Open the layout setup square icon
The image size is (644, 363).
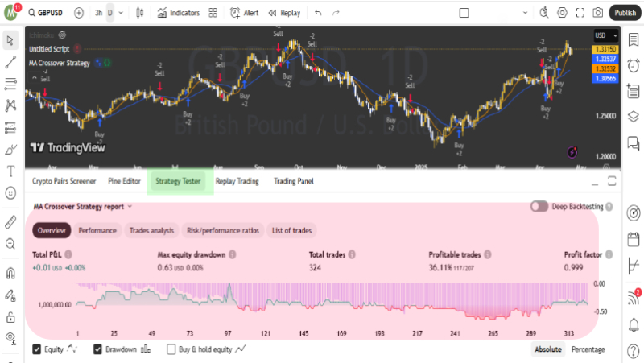[x=464, y=13]
